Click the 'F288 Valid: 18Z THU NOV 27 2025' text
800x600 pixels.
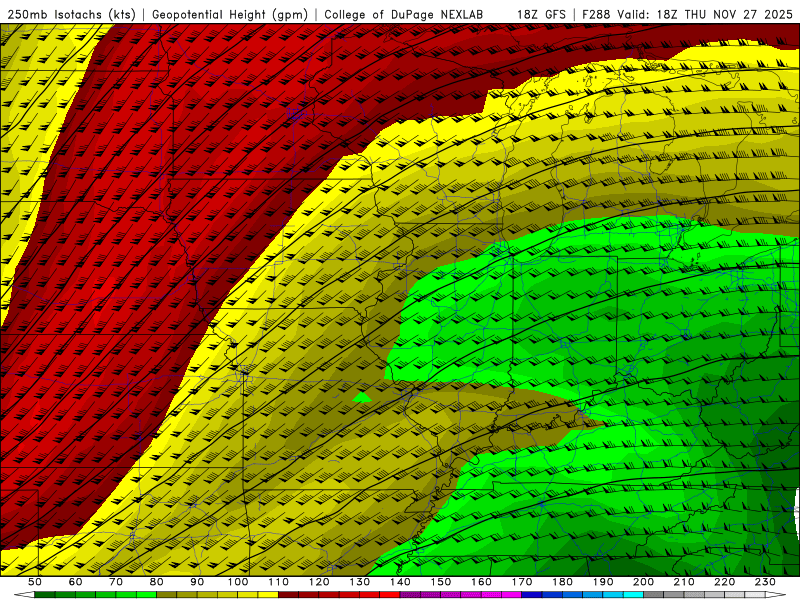coord(687,15)
